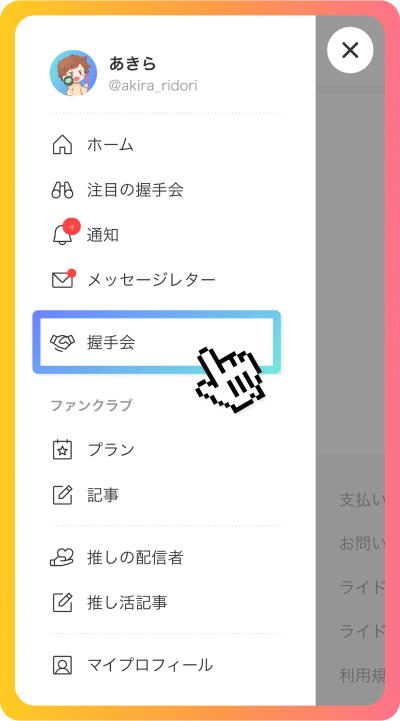Open the 握手会 highlighted menu entry
The image size is (400, 721).
[x=156, y=342]
